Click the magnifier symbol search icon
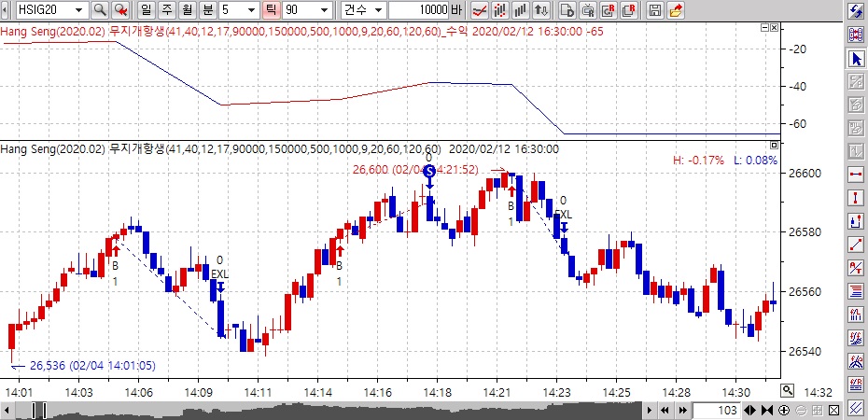Screen dimensions: 868x420 [x=100, y=10]
